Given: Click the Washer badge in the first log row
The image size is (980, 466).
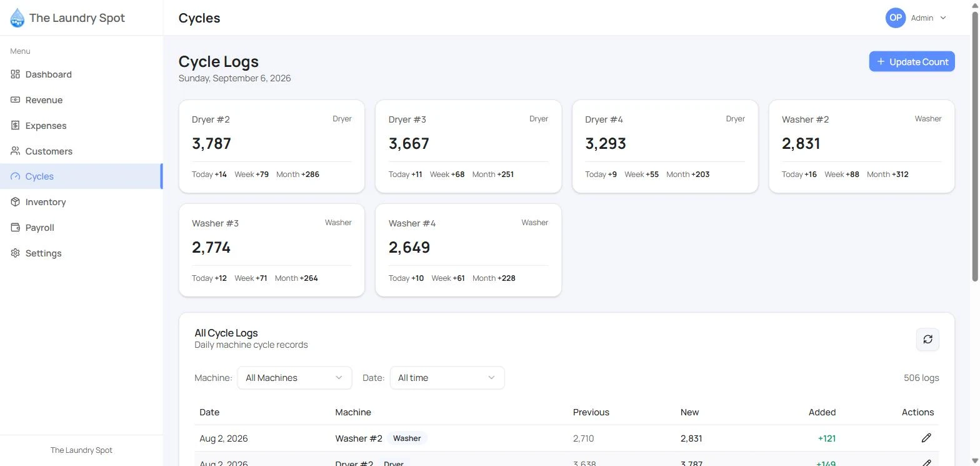Looking at the screenshot, I should click(x=407, y=438).
